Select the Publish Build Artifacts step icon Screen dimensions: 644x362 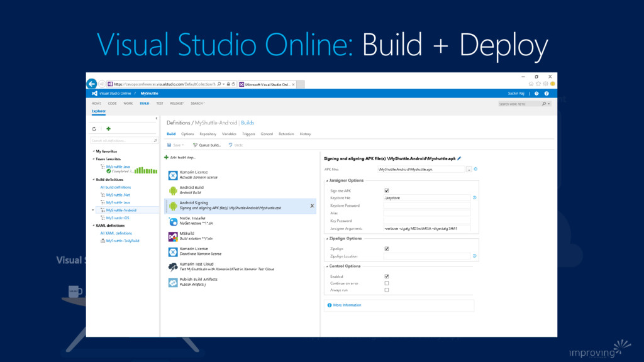[173, 283]
